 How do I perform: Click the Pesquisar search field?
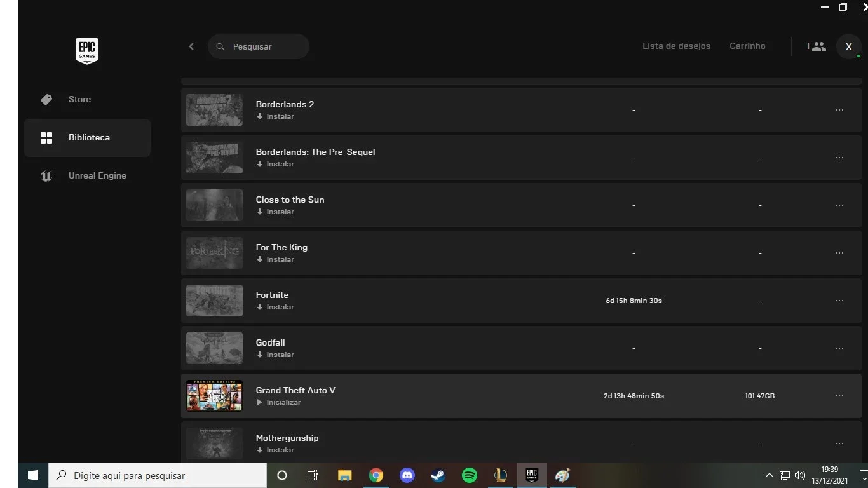tap(259, 46)
